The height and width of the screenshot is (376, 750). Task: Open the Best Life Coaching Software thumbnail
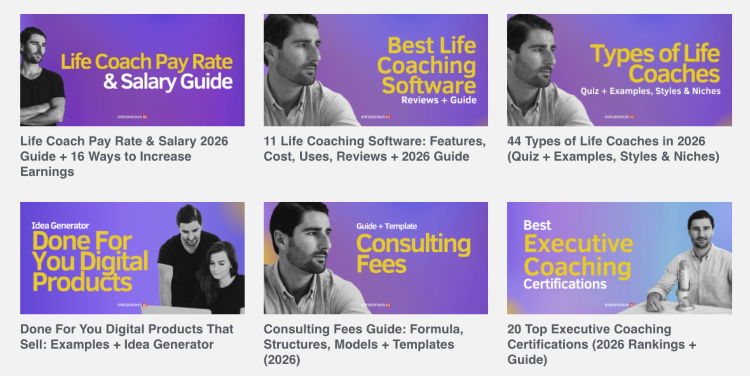376,70
